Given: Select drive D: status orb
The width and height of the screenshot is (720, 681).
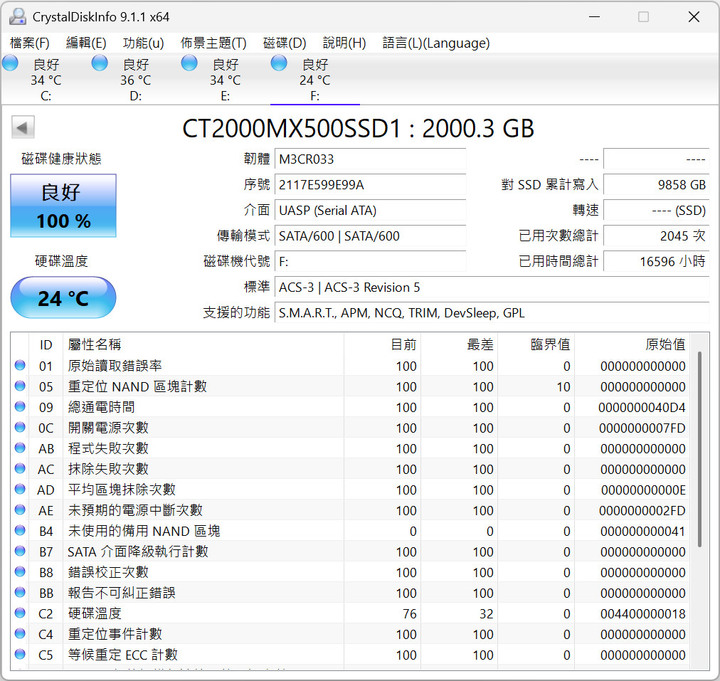Looking at the screenshot, I should point(100,63).
